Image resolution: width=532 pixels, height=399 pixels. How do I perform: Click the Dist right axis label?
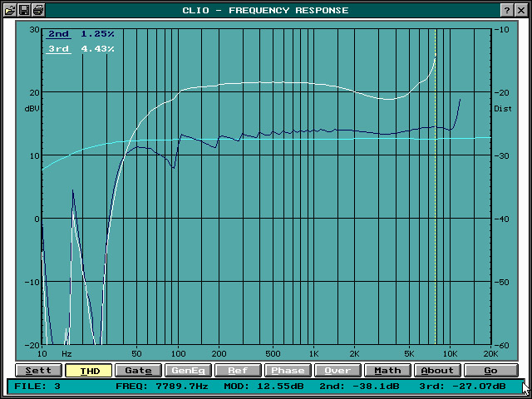(503, 109)
